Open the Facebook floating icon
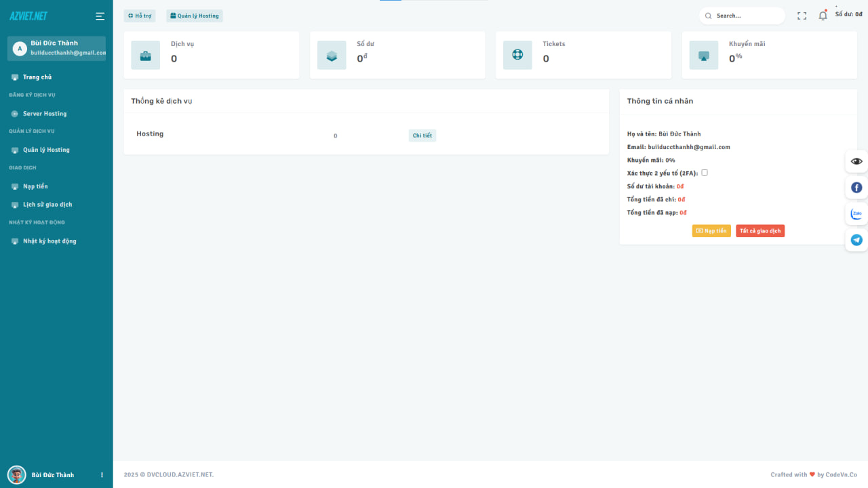 (x=856, y=188)
